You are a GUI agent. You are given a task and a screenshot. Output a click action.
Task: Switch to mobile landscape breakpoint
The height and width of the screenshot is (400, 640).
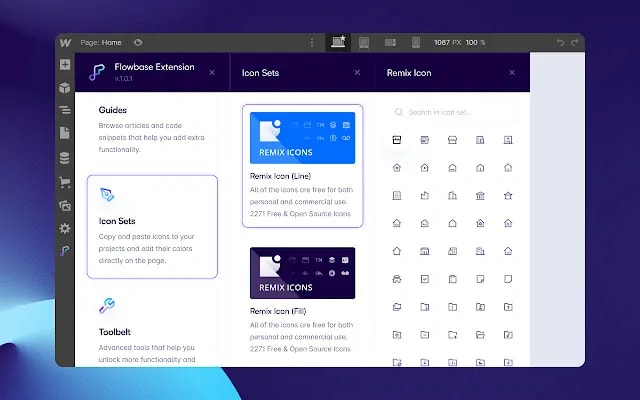(x=390, y=42)
